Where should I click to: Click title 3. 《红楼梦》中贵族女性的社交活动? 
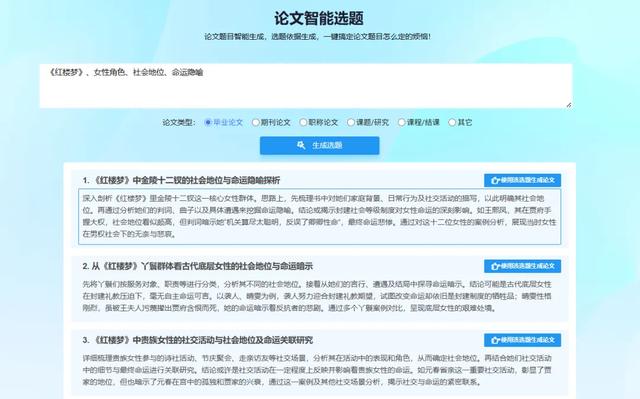[198, 340]
